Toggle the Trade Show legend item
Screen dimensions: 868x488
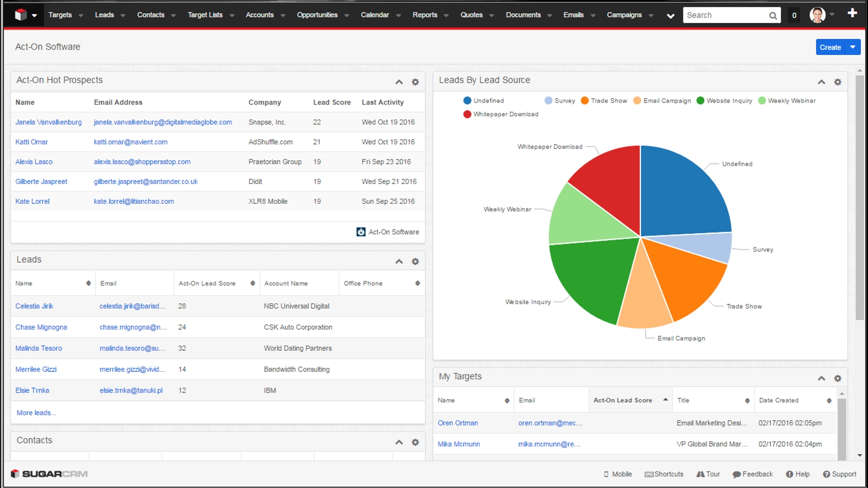[604, 101]
